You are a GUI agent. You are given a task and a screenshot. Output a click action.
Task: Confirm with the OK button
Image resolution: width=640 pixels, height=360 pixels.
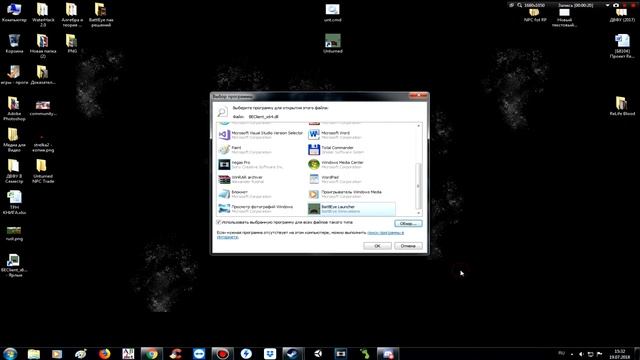377,246
